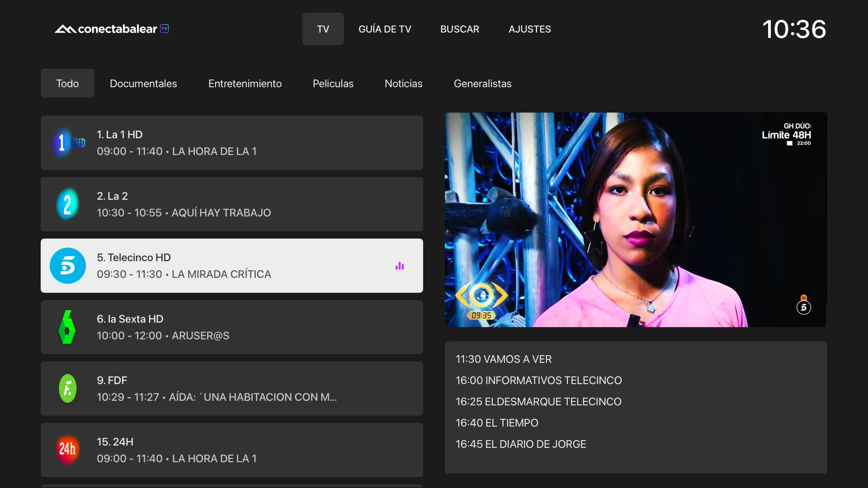Open the live video preview
Viewport: 868px width, 488px height.
coord(636,220)
